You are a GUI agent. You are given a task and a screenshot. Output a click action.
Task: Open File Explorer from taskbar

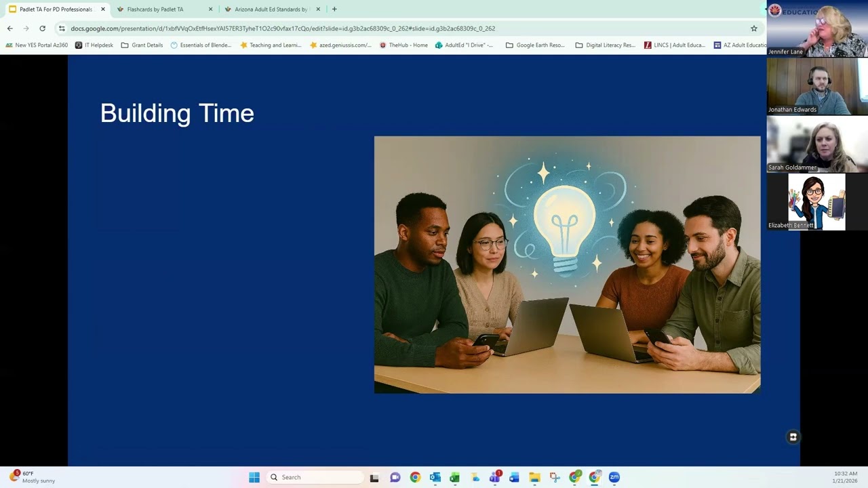point(534,477)
